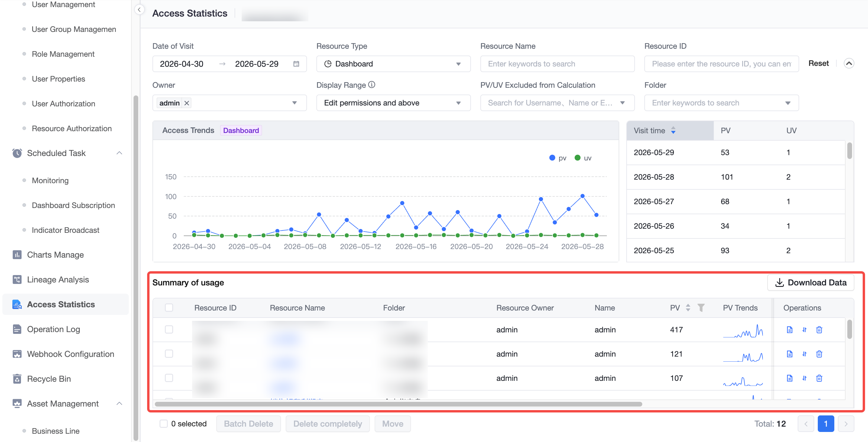The width and height of the screenshot is (868, 442).
Task: Click the detail document icon for the 121 PV row
Action: [x=789, y=354]
